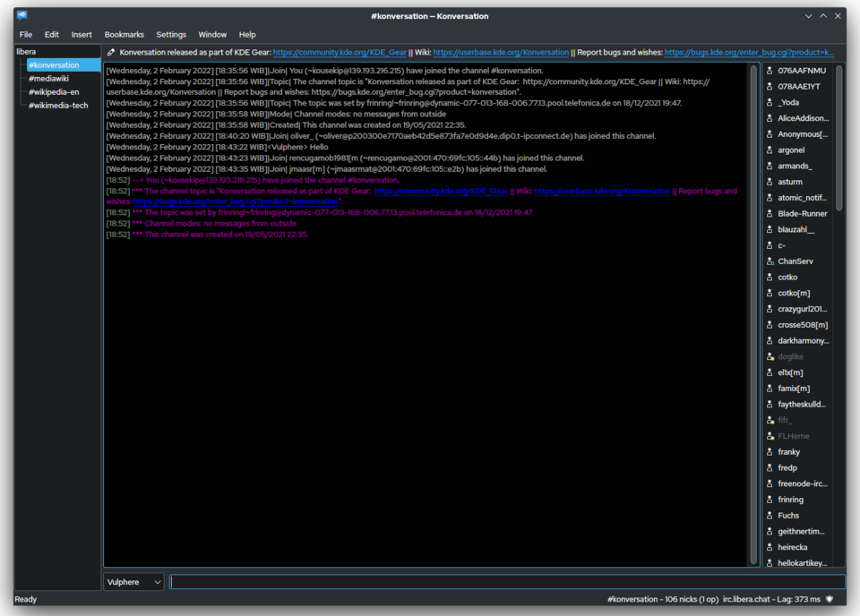Click the away user icon beside doglike
Screen dimensions: 860x616
pyautogui.click(x=769, y=356)
